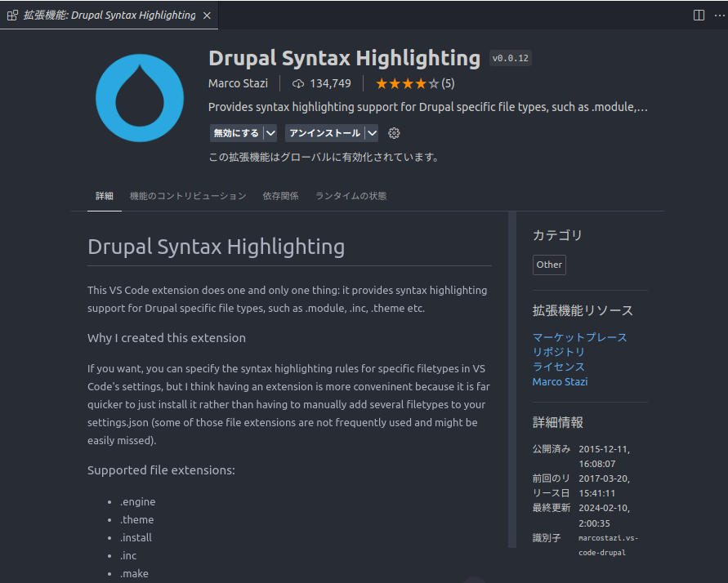This screenshot has width=728, height=583.
Task: Switch to the 詳細 tab
Action: click(105, 196)
